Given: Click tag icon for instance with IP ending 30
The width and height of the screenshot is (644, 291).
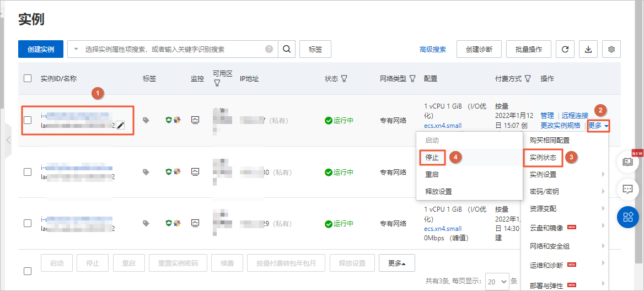Looking at the screenshot, I should 146,172.
